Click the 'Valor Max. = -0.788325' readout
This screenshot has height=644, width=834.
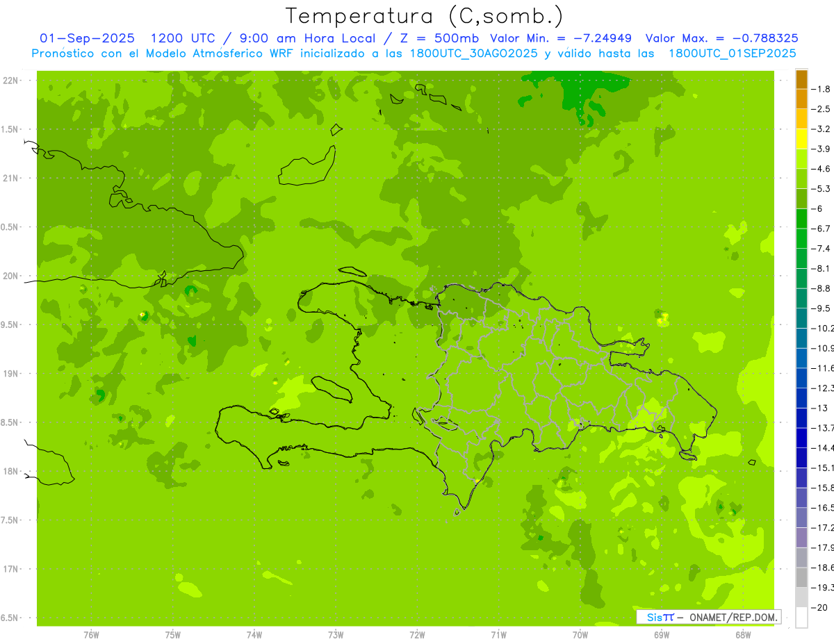coord(721,38)
